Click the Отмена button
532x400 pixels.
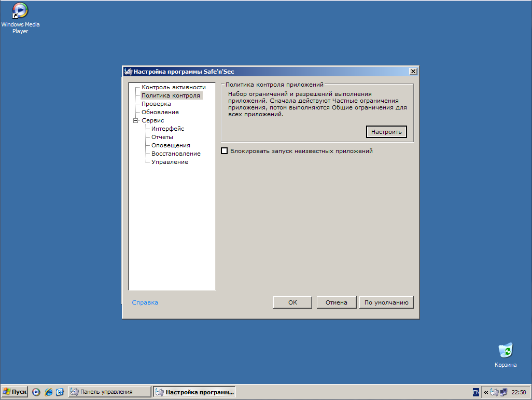coord(336,302)
